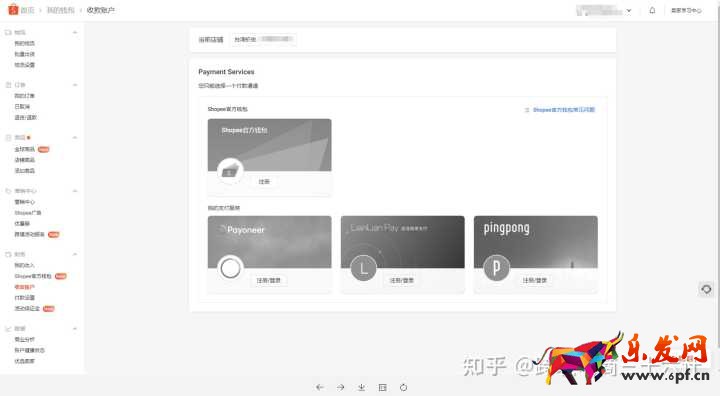Open Shopee广告 in the sidebar
The width and height of the screenshot is (720, 396).
(x=28, y=213)
